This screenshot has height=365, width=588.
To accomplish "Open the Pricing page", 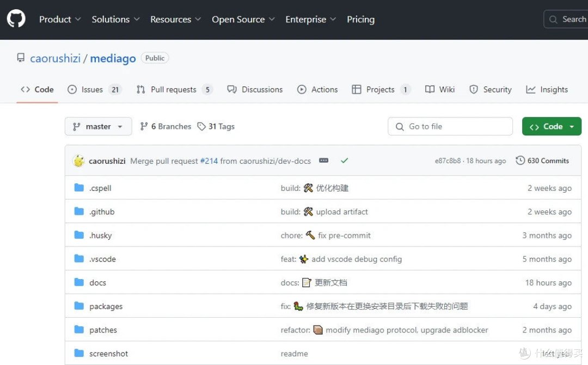I will pos(360,19).
